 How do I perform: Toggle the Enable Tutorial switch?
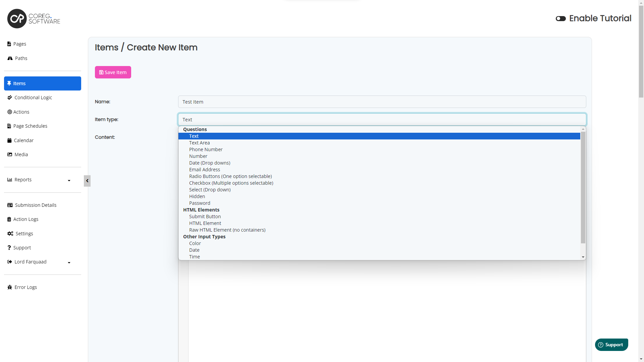click(560, 18)
